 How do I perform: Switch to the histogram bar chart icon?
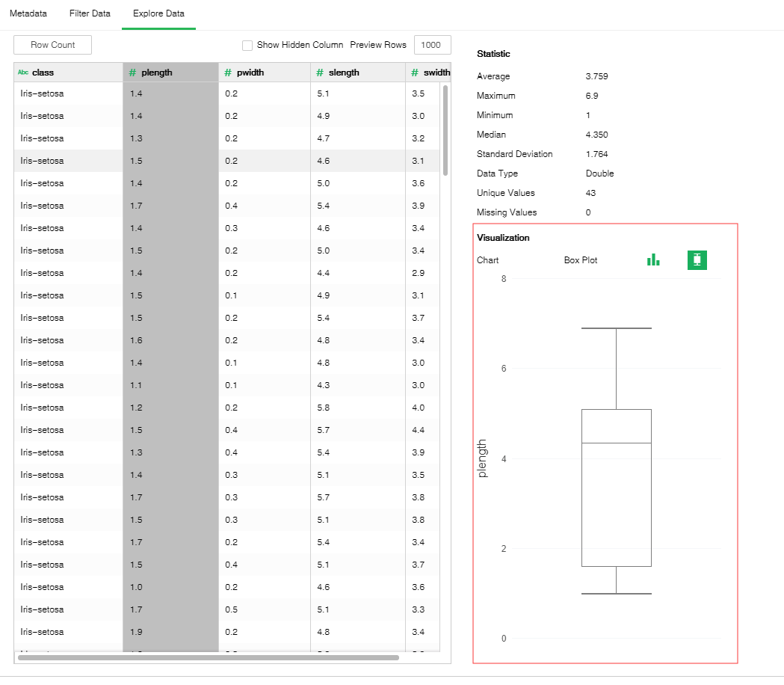(x=653, y=259)
